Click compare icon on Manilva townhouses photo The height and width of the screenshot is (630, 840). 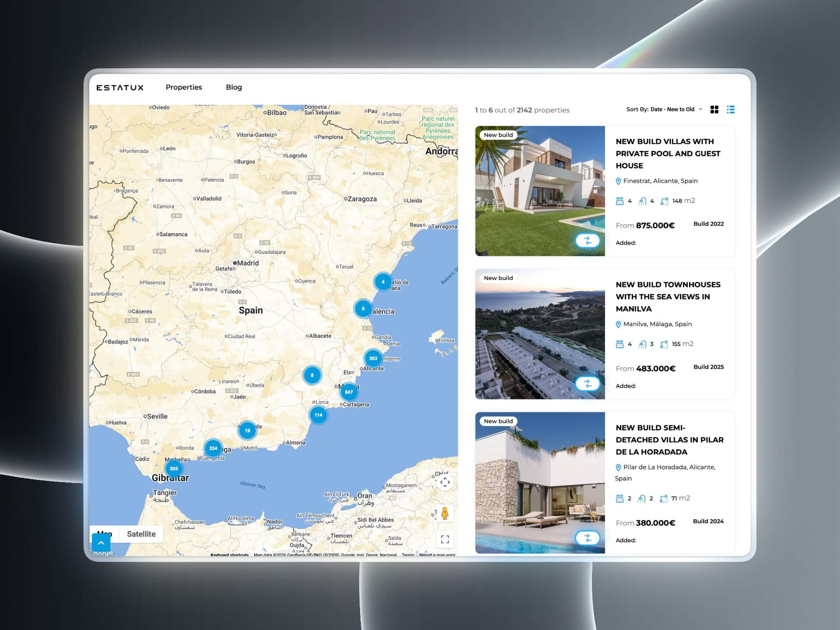tap(587, 384)
